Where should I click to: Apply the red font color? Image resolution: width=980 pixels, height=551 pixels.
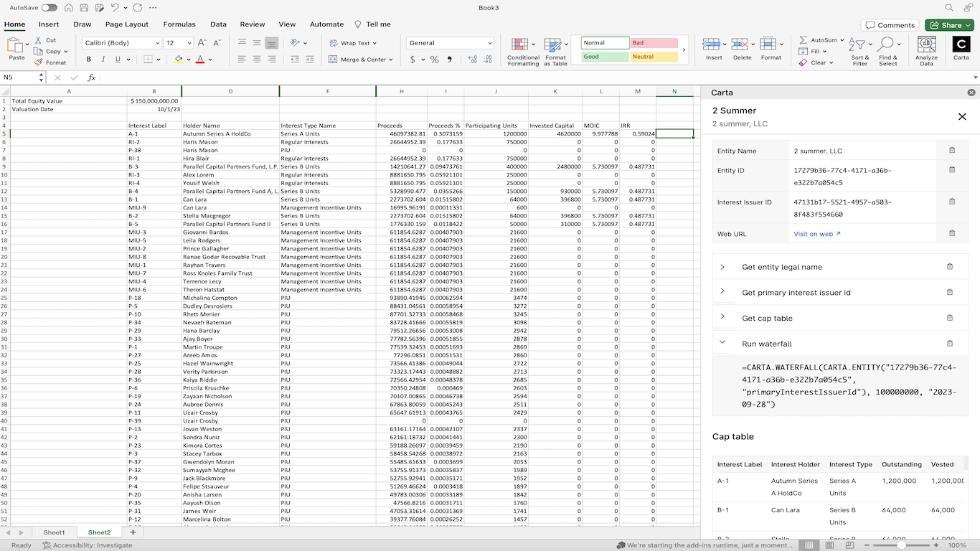(200, 60)
